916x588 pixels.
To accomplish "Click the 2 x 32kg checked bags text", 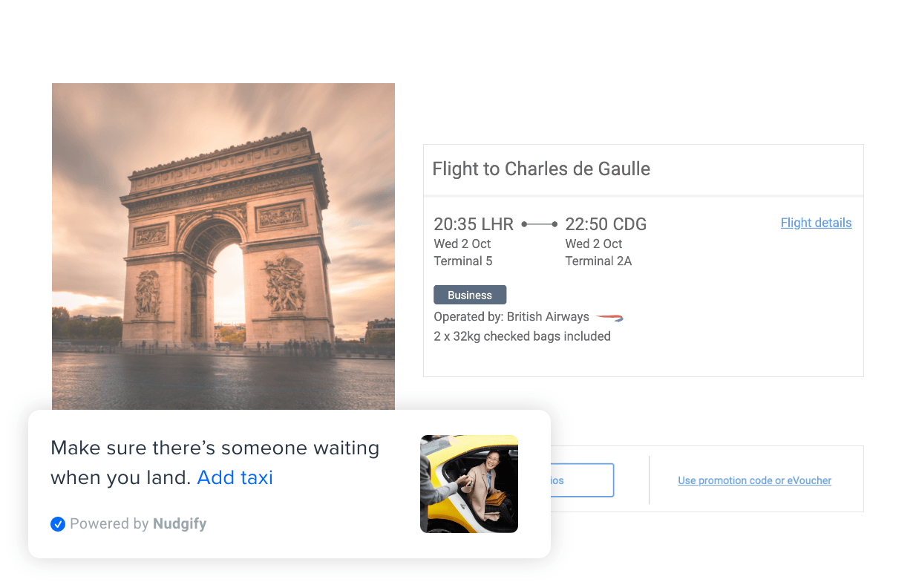I will [x=522, y=336].
